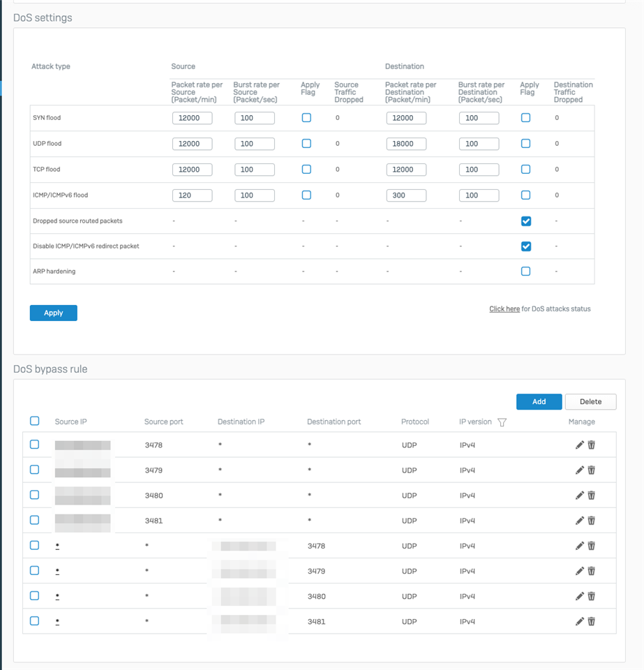Enable SYN flood source apply flag
The image size is (644, 670).
point(306,118)
